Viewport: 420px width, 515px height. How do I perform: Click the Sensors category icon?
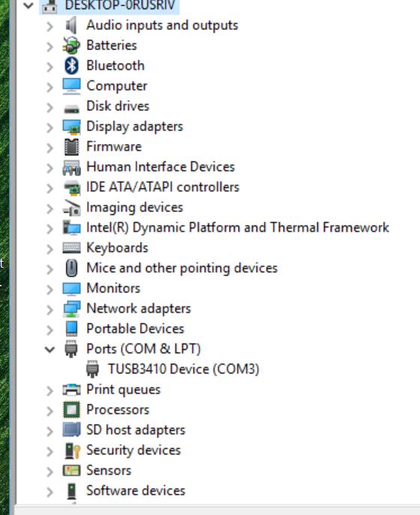coord(71,470)
